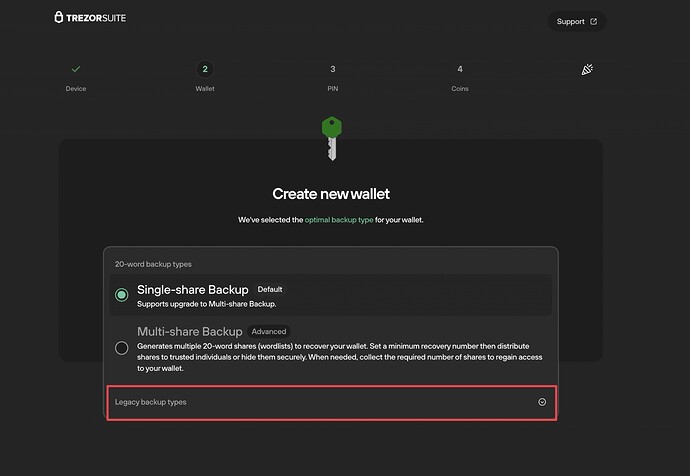Click the chevron on Legacy backup types
Viewport: 690px width, 476px height.
tap(542, 402)
